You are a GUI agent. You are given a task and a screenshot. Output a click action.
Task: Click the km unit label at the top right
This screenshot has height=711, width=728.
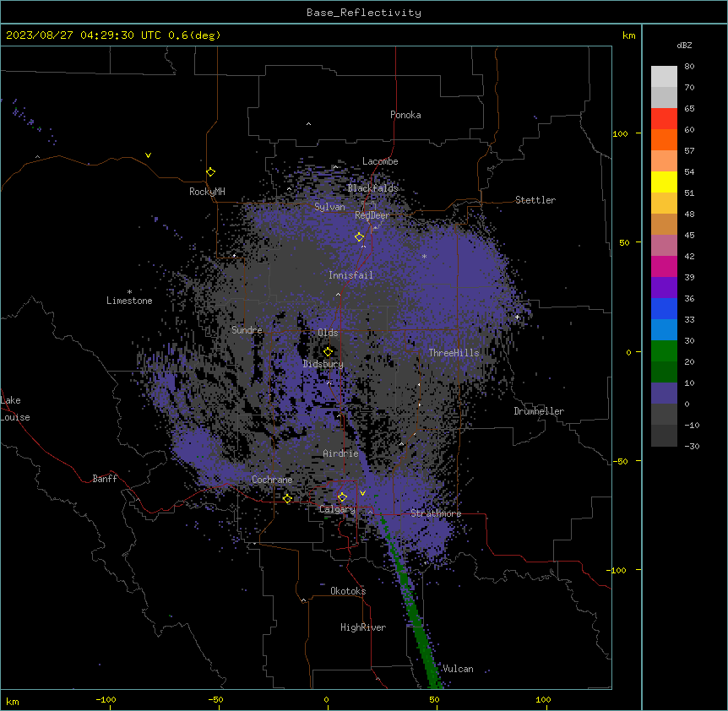(x=628, y=35)
